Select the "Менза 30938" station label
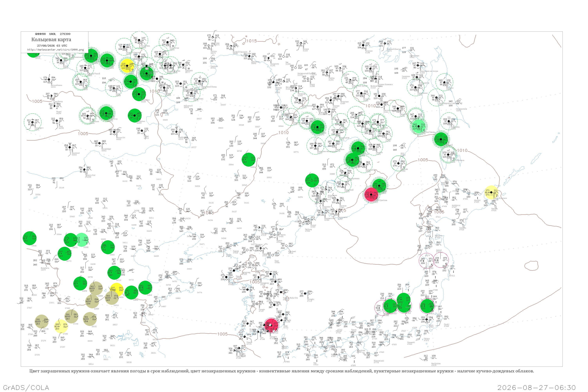This screenshot has height=392, width=588. [x=85, y=88]
